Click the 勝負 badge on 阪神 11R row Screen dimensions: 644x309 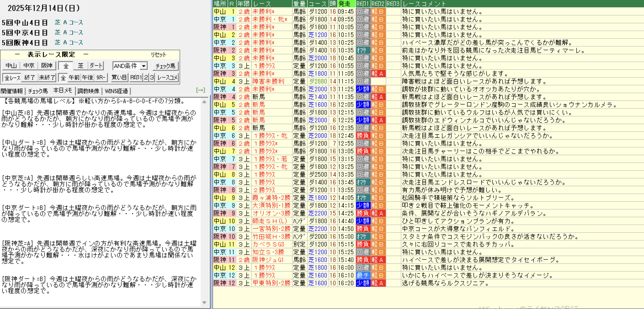pyautogui.click(x=363, y=260)
